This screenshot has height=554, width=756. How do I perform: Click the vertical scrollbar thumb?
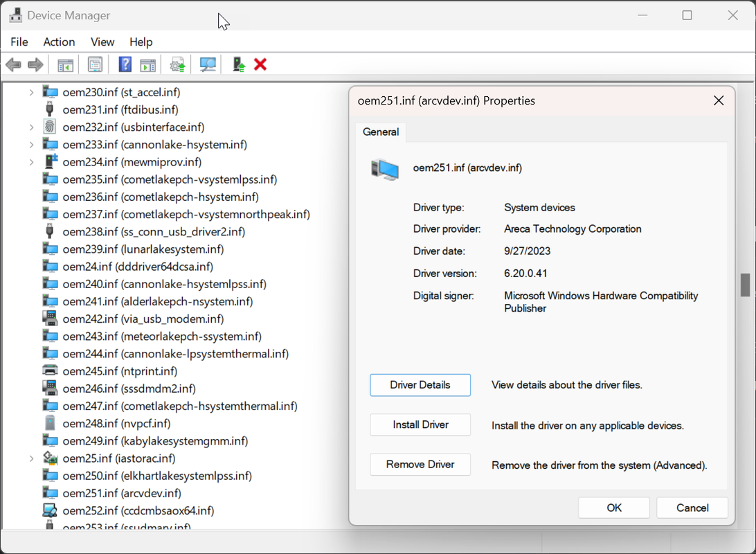coord(746,285)
